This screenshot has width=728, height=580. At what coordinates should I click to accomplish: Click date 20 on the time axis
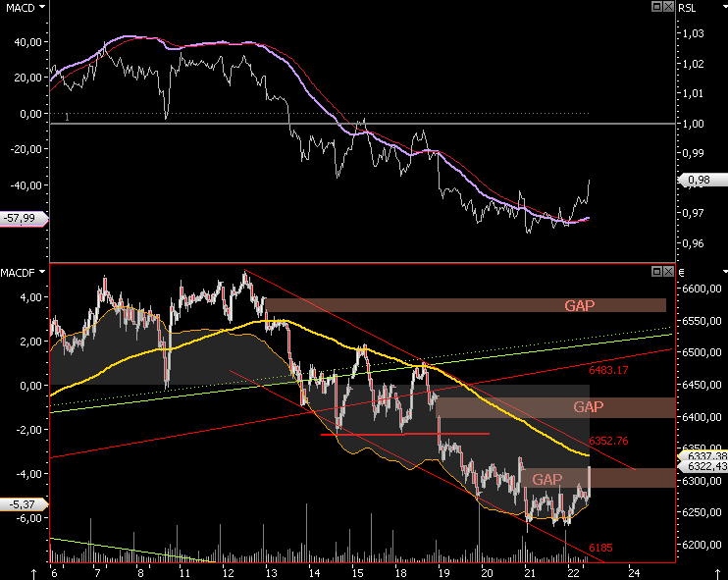pyautogui.click(x=487, y=573)
